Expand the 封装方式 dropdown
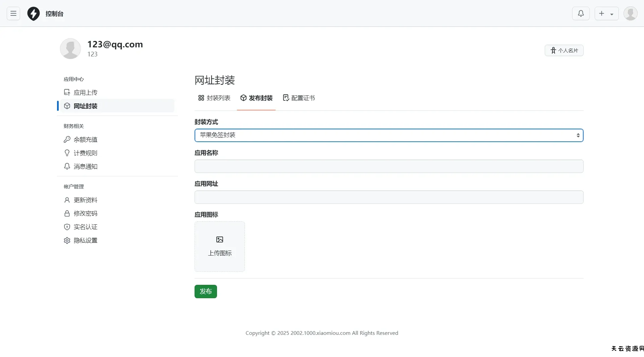Viewport: 644px width, 357px height. (389, 135)
